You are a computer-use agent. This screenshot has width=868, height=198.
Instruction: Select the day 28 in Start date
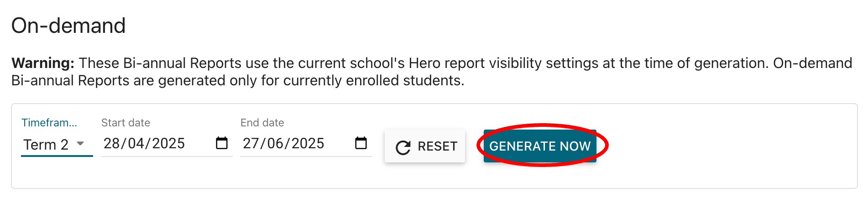pos(112,144)
